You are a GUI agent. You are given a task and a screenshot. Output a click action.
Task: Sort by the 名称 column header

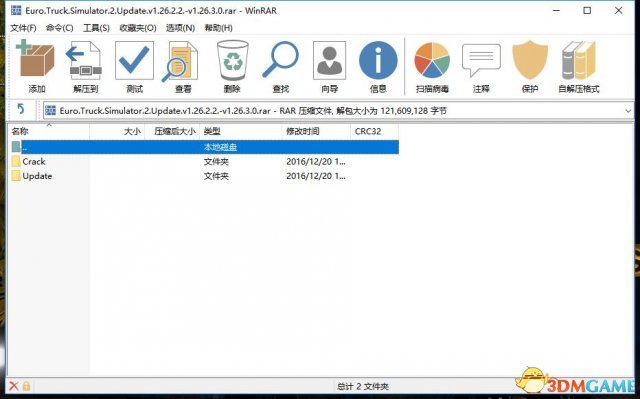point(49,131)
